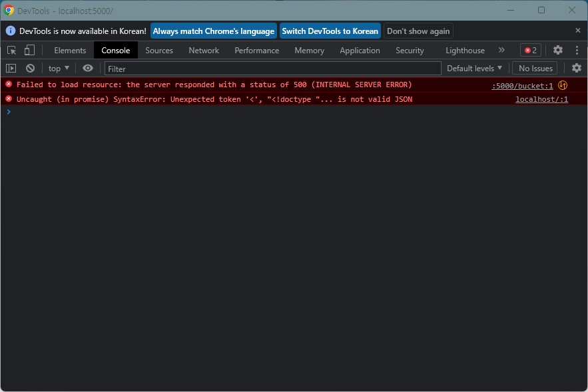Click Don't show again
588x392 pixels.
418,31
